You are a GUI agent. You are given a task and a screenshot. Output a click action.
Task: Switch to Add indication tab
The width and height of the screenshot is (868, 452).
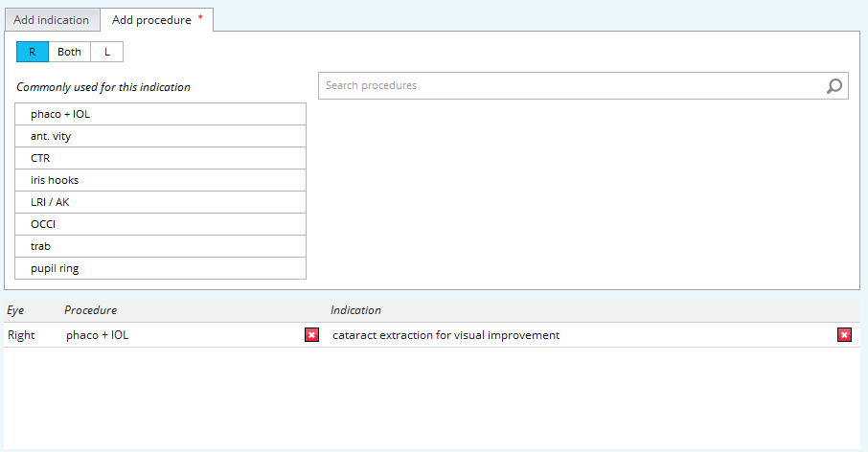click(52, 20)
